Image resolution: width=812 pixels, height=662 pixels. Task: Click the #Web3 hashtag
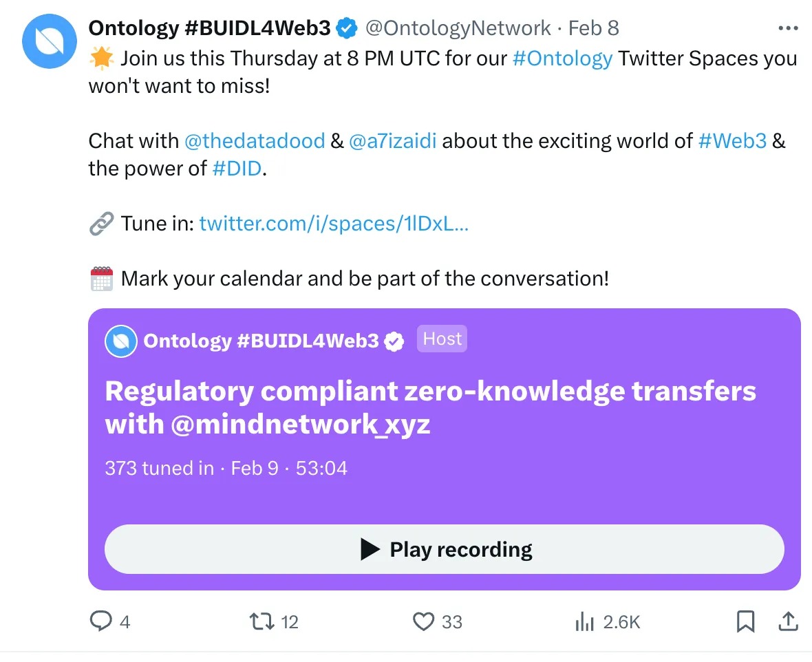(732, 141)
